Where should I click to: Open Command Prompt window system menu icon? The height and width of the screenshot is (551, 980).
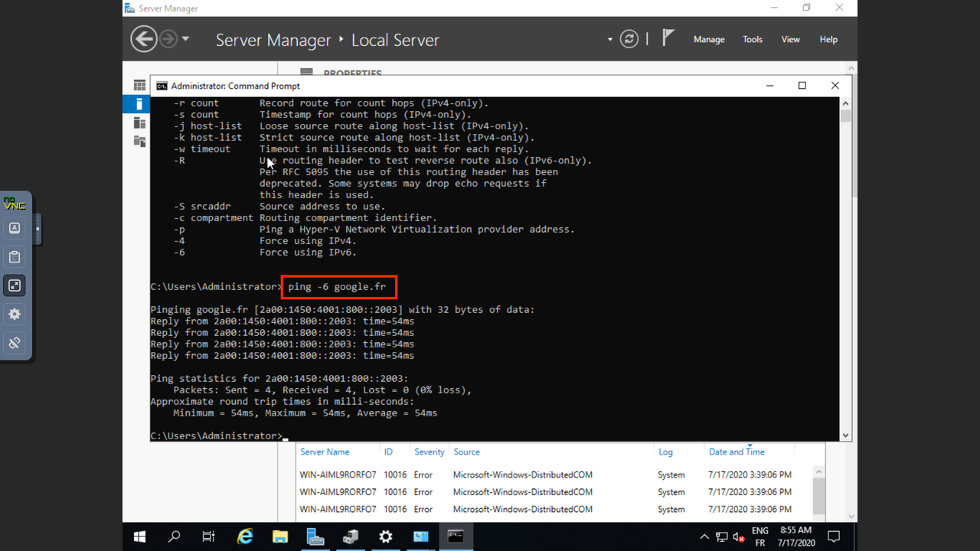162,86
